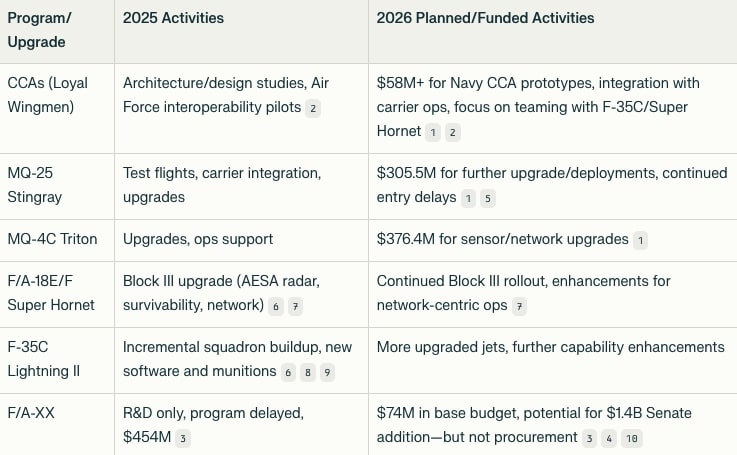
Task: Click citation 9 in F-35C 2025 activities
Action: [x=327, y=372]
